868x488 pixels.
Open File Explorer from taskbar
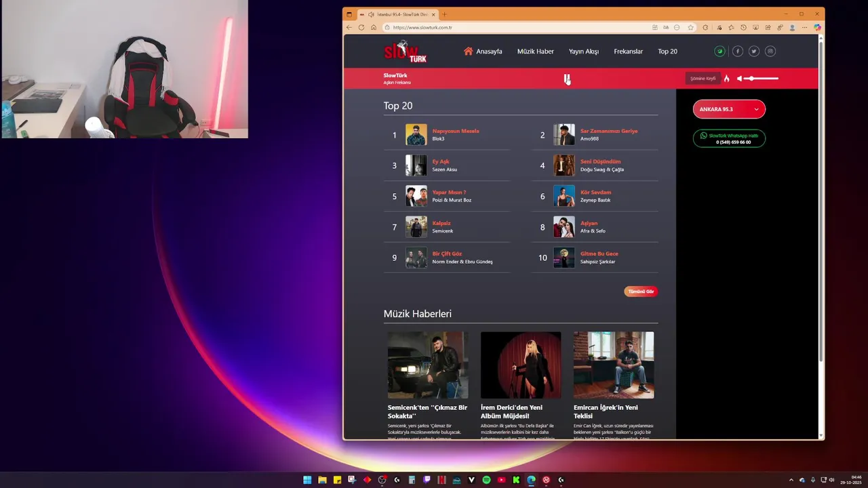[322, 480]
